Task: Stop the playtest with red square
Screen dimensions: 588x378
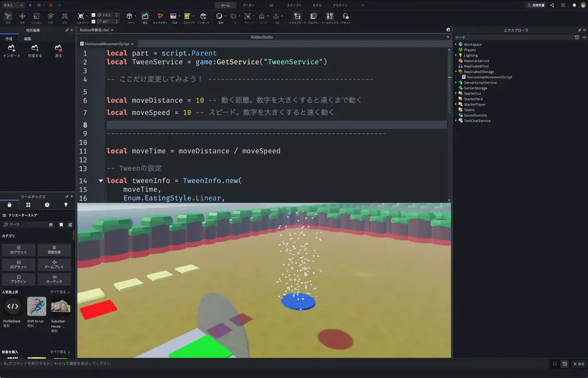Action: 51,5
